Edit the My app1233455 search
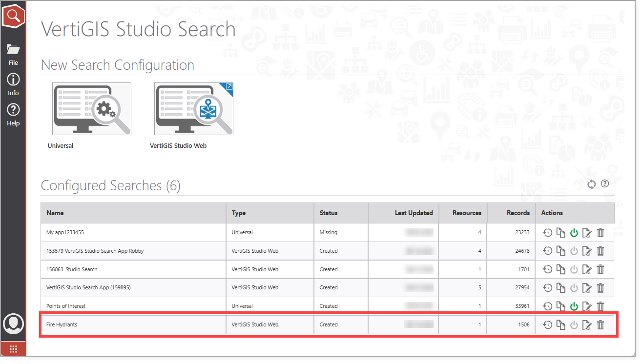This screenshot has height=364, width=643. pos(587,233)
